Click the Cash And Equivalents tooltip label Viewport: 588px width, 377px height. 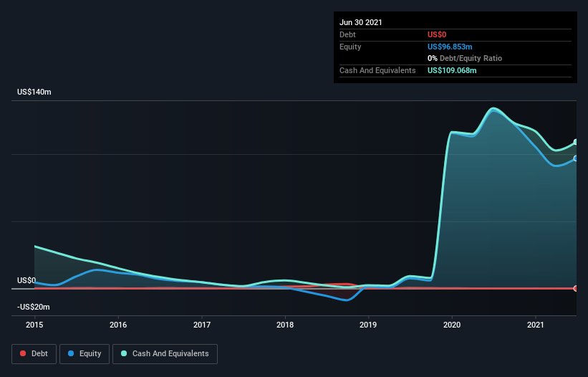pyautogui.click(x=377, y=70)
